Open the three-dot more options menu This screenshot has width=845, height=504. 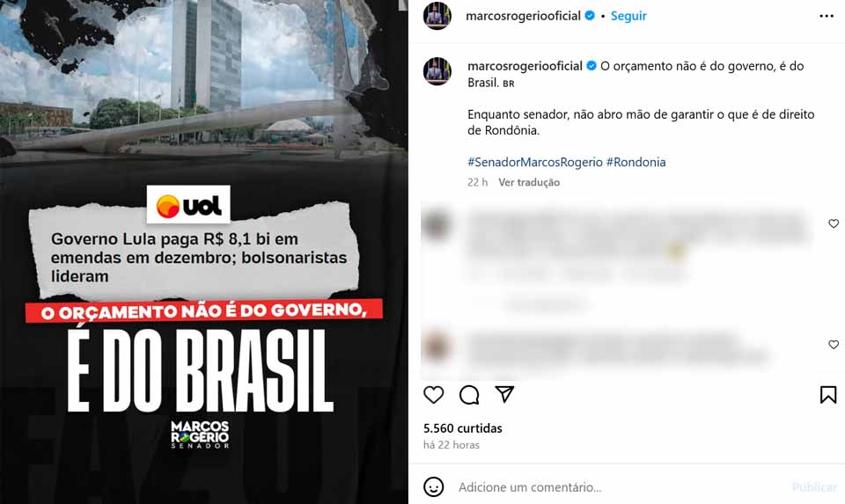(x=827, y=16)
